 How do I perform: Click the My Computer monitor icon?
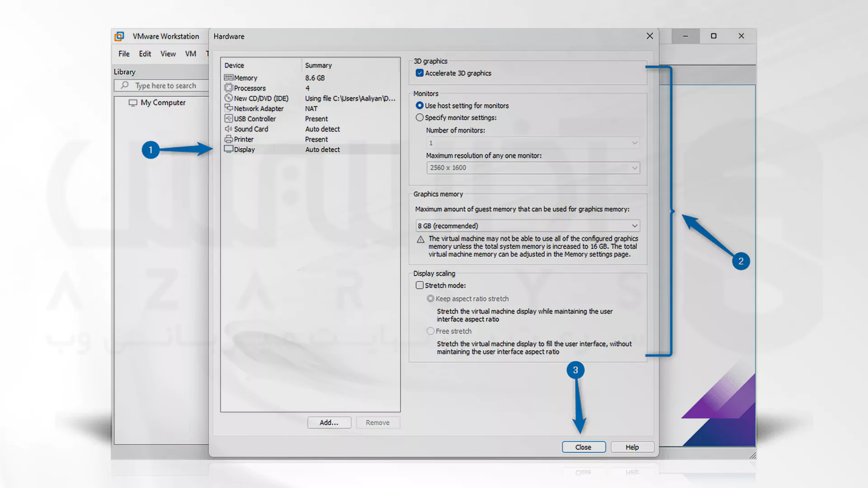[x=133, y=103]
